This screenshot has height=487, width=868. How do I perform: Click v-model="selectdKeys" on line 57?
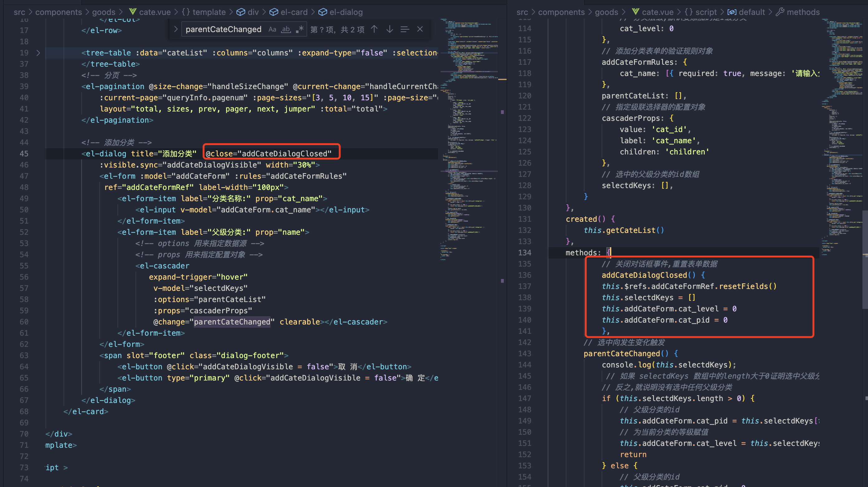(201, 288)
